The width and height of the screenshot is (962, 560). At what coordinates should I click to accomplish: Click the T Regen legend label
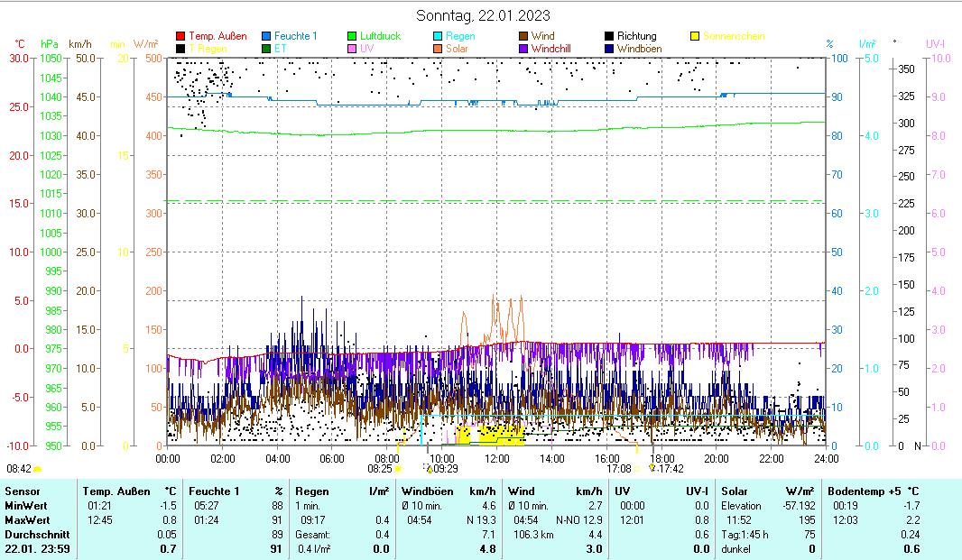(x=208, y=48)
